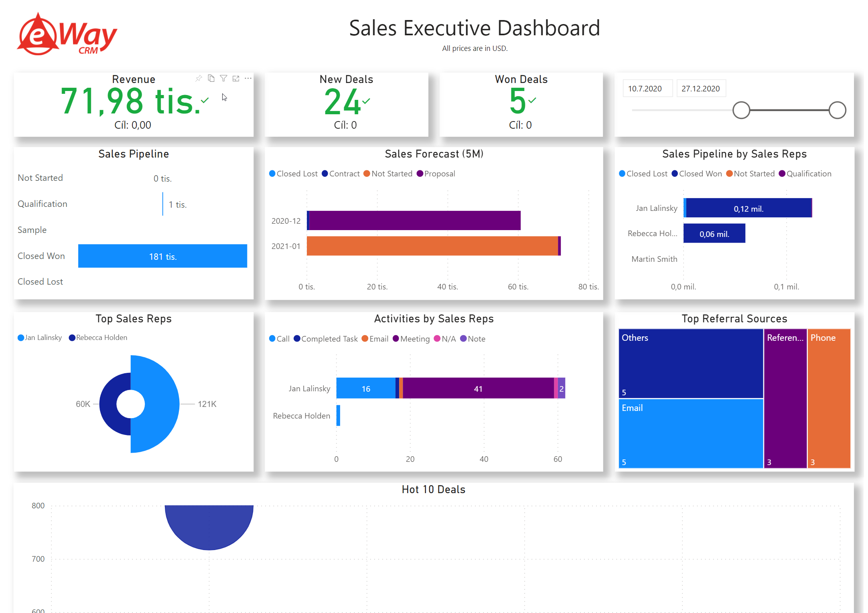Click the New Deals 24 card

coord(347,104)
